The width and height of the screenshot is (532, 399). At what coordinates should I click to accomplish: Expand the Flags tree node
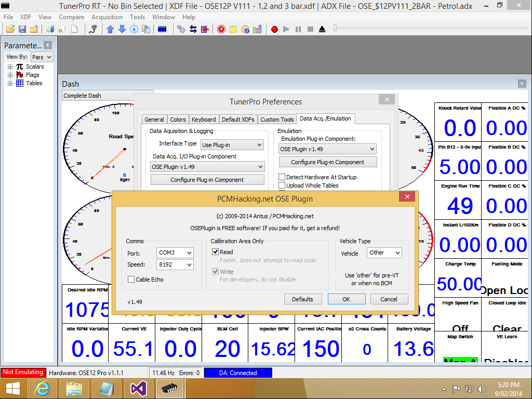(10, 75)
